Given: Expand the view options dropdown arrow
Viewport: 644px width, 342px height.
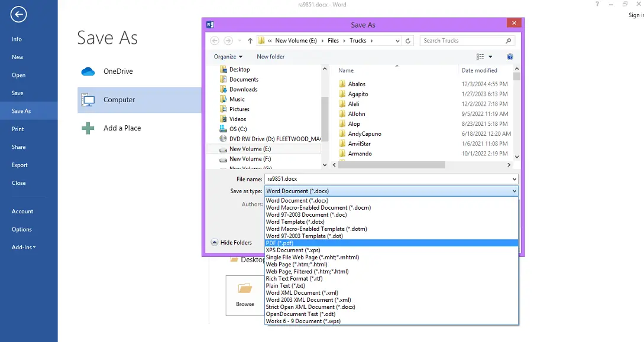Looking at the screenshot, I should 490,57.
